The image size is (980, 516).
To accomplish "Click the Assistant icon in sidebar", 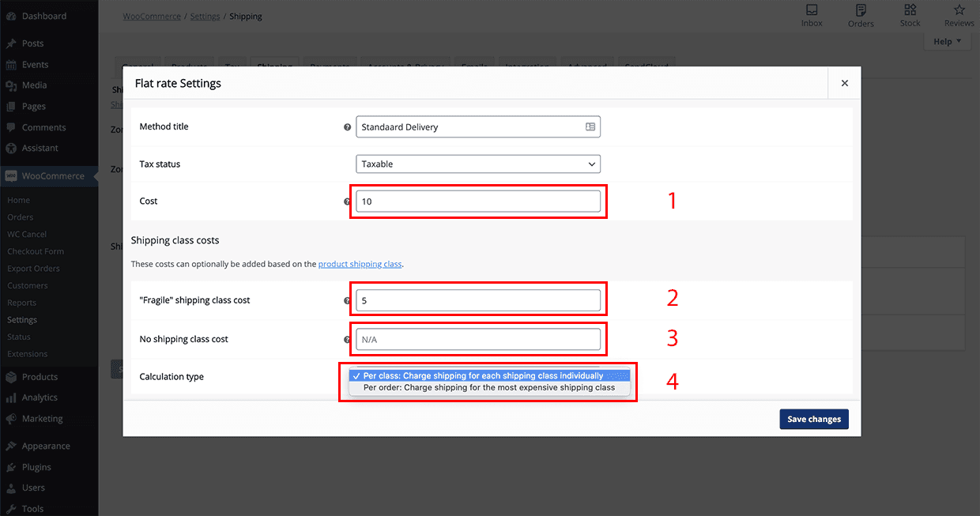I will [10, 148].
